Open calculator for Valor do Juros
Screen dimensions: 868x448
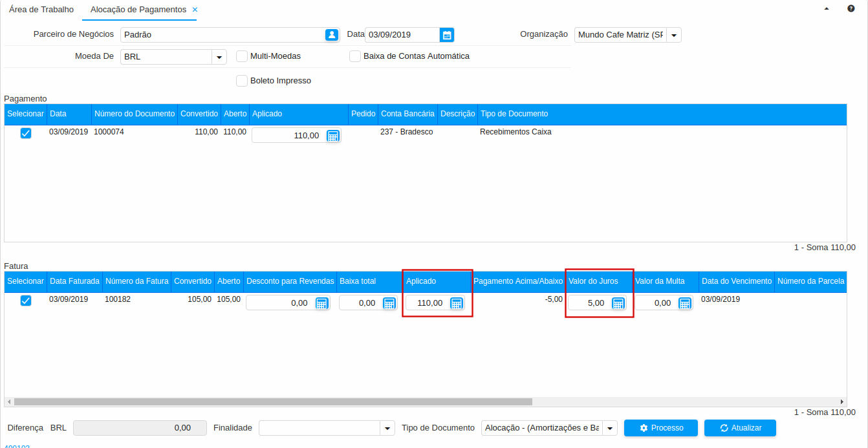pos(618,303)
